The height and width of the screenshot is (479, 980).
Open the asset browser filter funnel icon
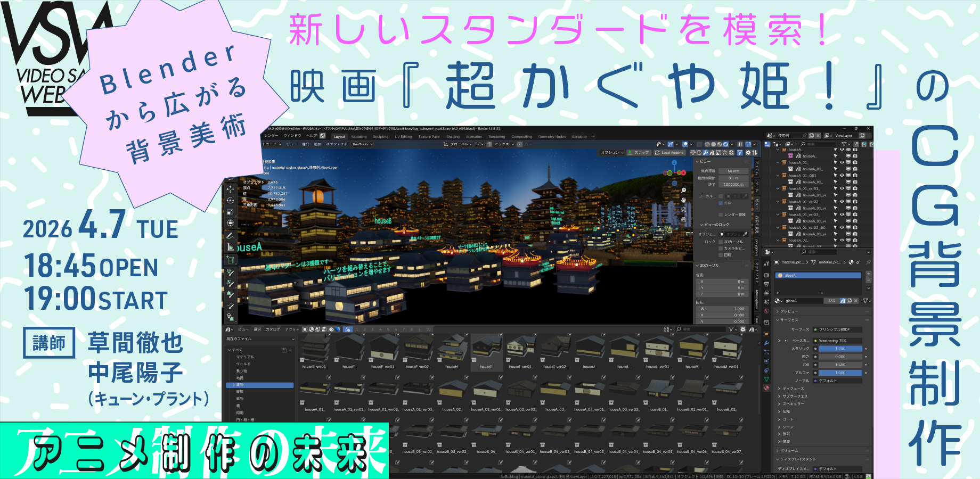[x=731, y=329]
